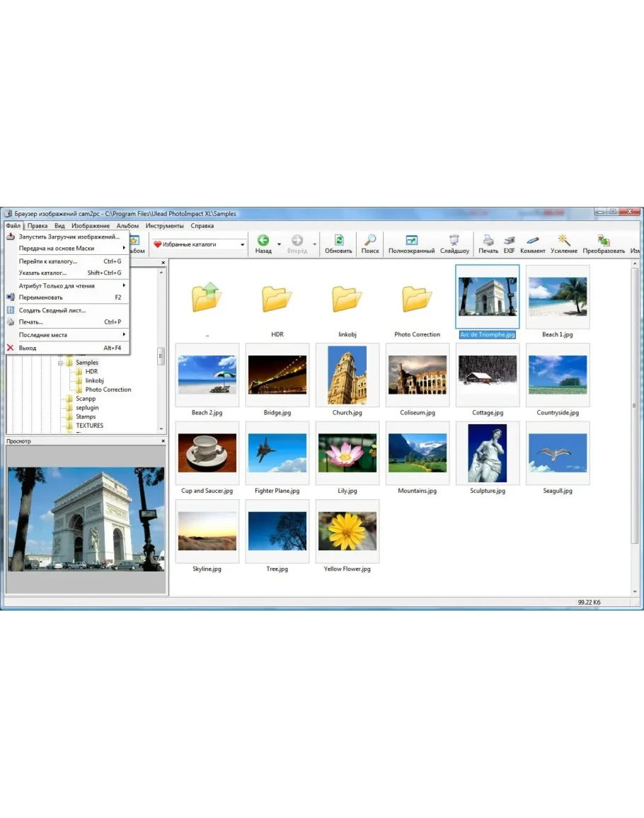644x818 pixels.
Task: Open EXIF info tool
Action: point(509,244)
